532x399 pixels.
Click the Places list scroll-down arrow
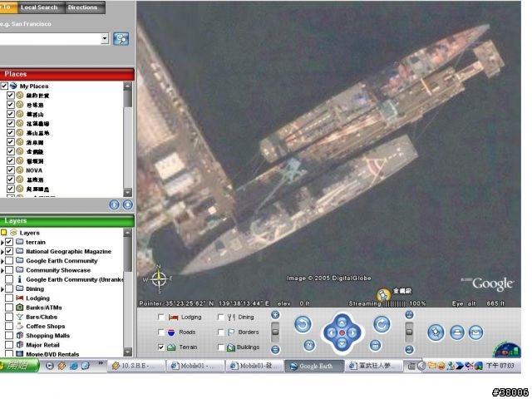click(x=127, y=192)
